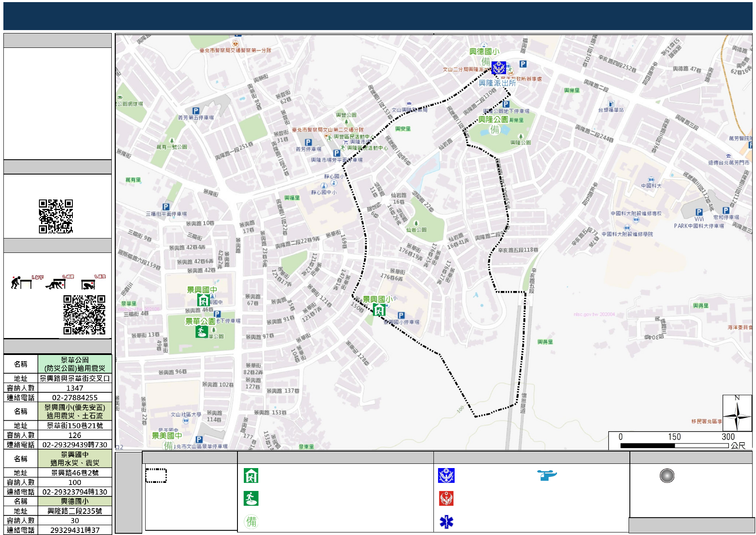Click phone number 02-29329439轉730
The width and height of the screenshot is (756, 535).
(x=75, y=445)
